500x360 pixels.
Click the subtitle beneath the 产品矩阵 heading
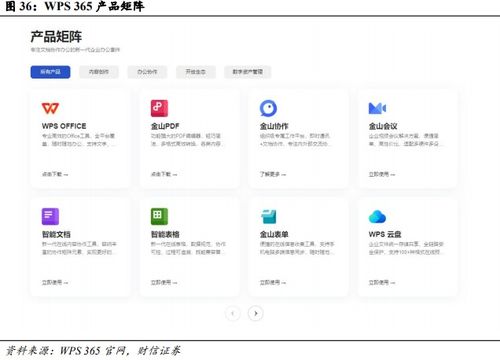pyautogui.click(x=75, y=50)
